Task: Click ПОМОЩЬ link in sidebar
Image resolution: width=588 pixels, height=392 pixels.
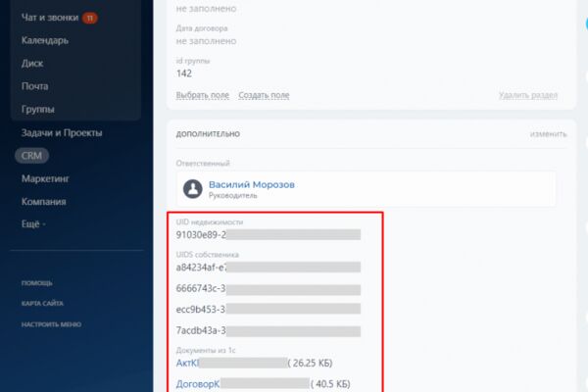Action: 37,283
